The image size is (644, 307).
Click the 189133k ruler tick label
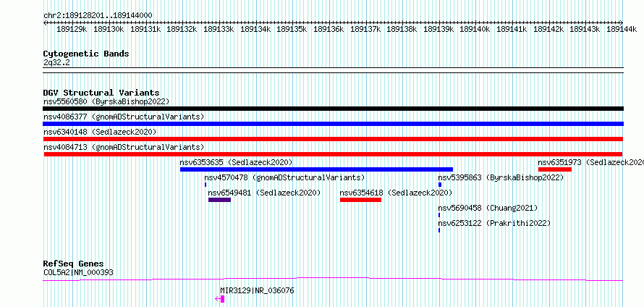[219, 30]
